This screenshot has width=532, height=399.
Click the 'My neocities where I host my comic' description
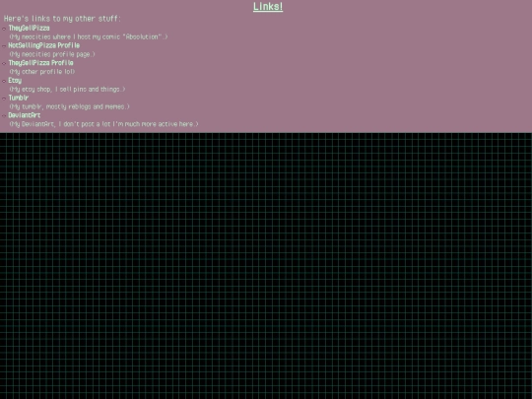click(x=89, y=36)
